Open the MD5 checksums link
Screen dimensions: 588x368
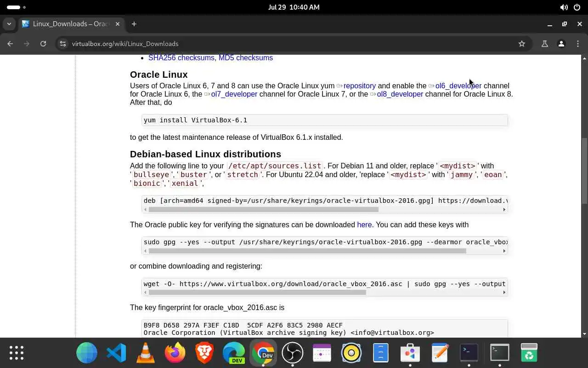pos(246,58)
